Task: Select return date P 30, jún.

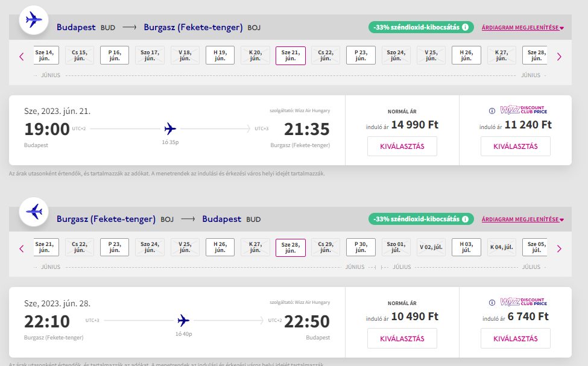Action: (361, 247)
